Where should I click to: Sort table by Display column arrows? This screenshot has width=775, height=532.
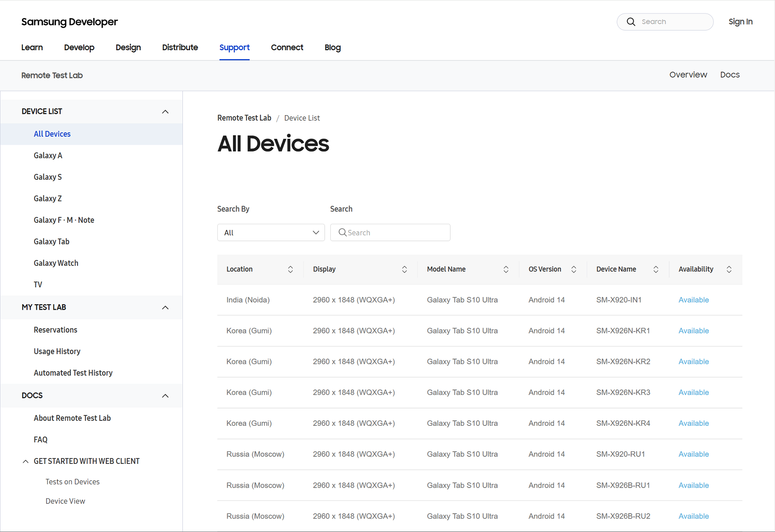click(404, 269)
